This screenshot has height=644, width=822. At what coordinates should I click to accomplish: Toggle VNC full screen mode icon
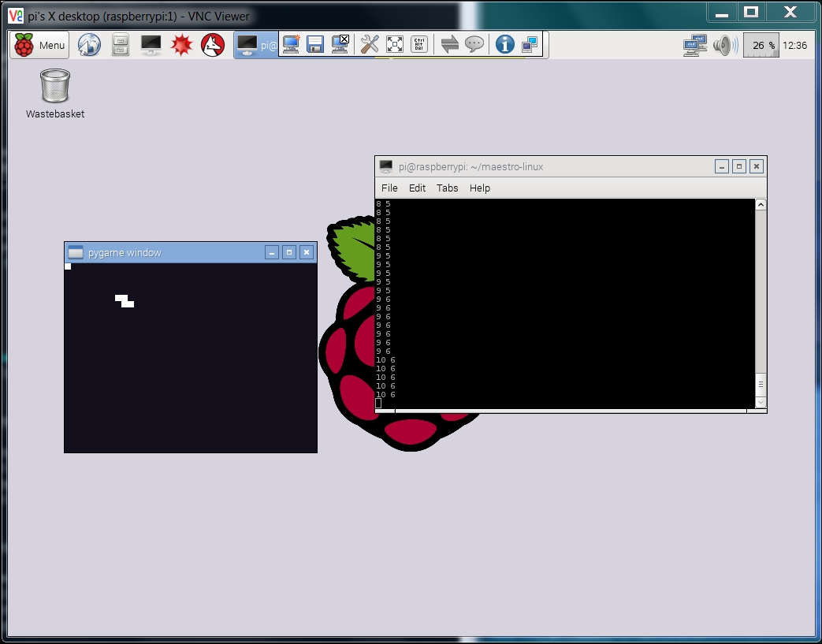tap(395, 45)
